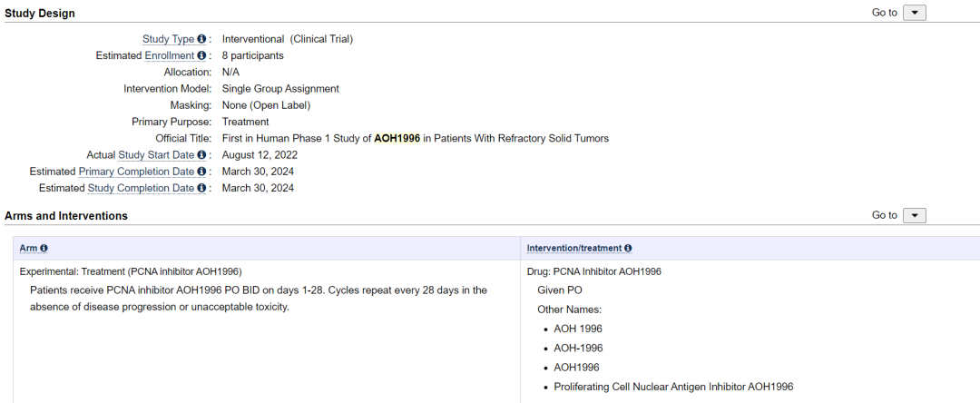
Task: Open the Enrollment glossary link
Action: 169,55
